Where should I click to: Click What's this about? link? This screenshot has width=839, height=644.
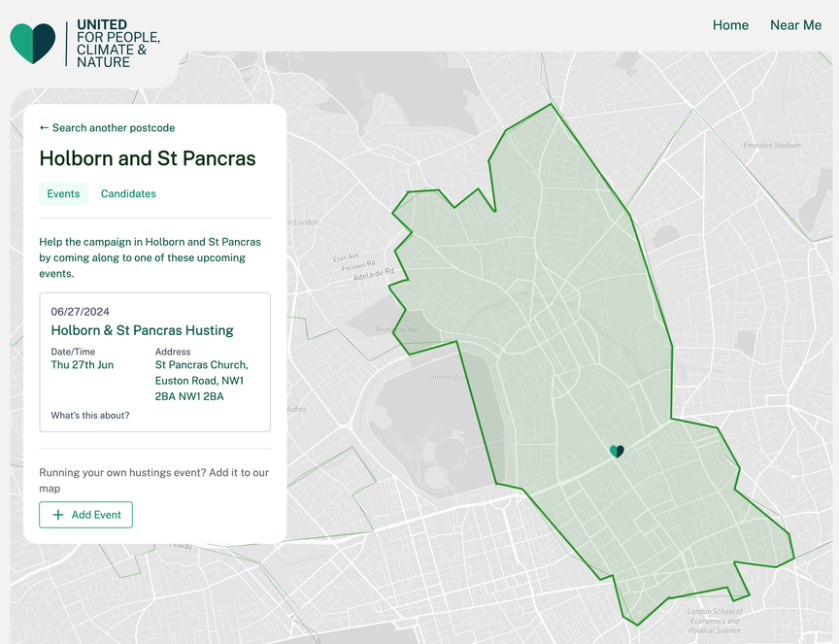90,416
